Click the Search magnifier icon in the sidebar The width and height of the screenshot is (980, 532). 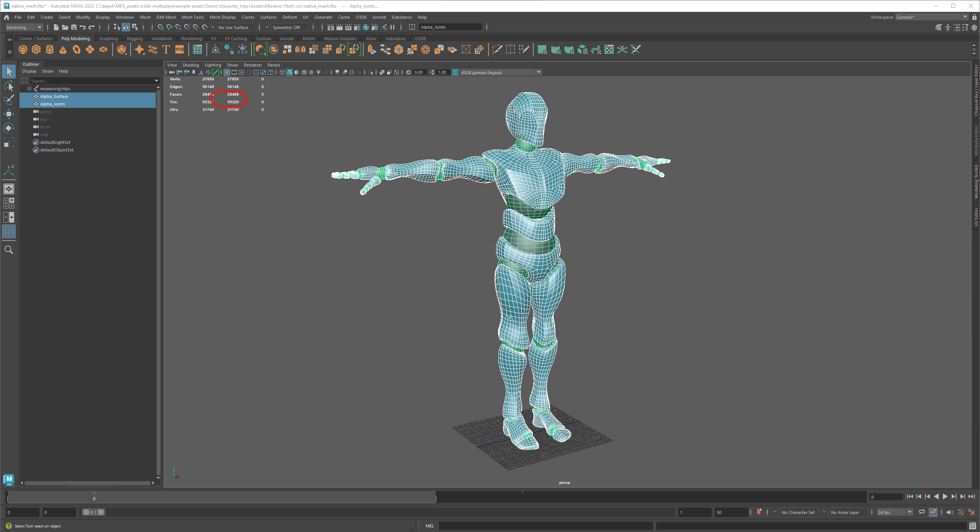coord(9,250)
